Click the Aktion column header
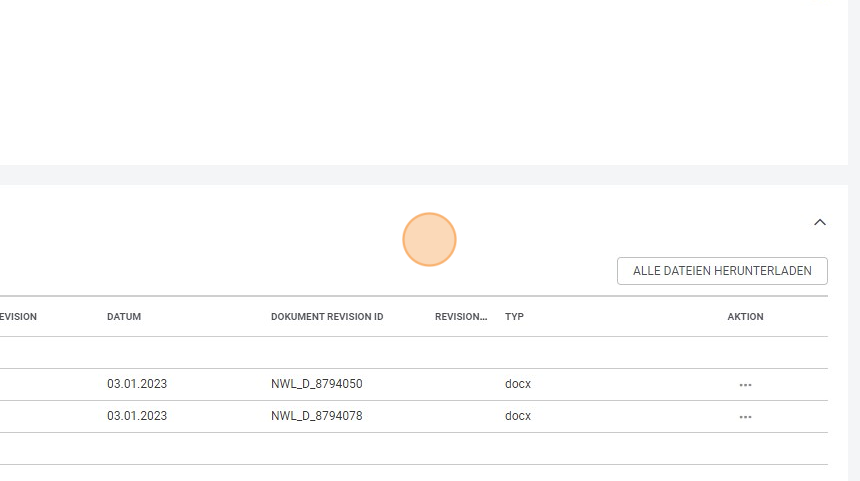This screenshot has height=481, width=860. coord(745,316)
